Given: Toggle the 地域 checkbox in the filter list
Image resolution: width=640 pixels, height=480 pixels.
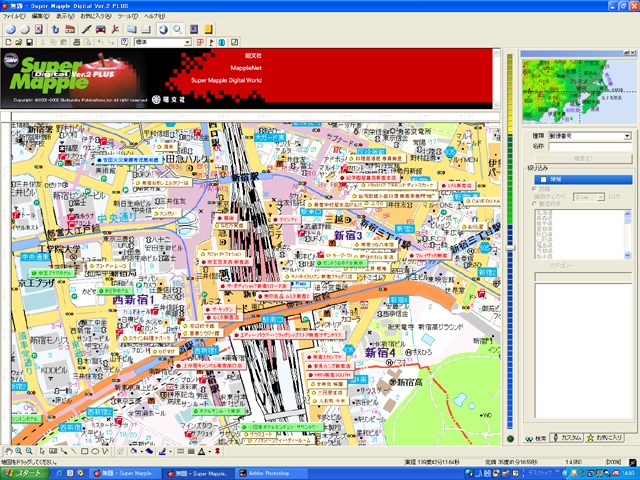Looking at the screenshot, I should [x=543, y=179].
